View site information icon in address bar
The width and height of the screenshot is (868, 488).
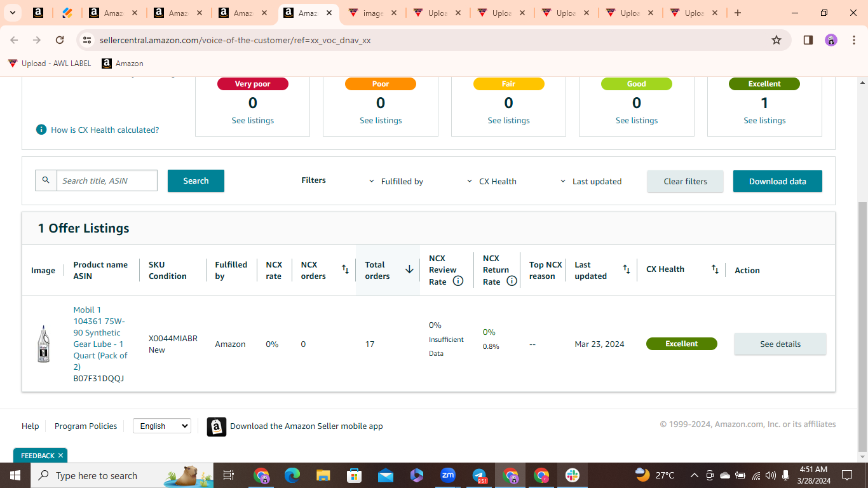point(87,40)
